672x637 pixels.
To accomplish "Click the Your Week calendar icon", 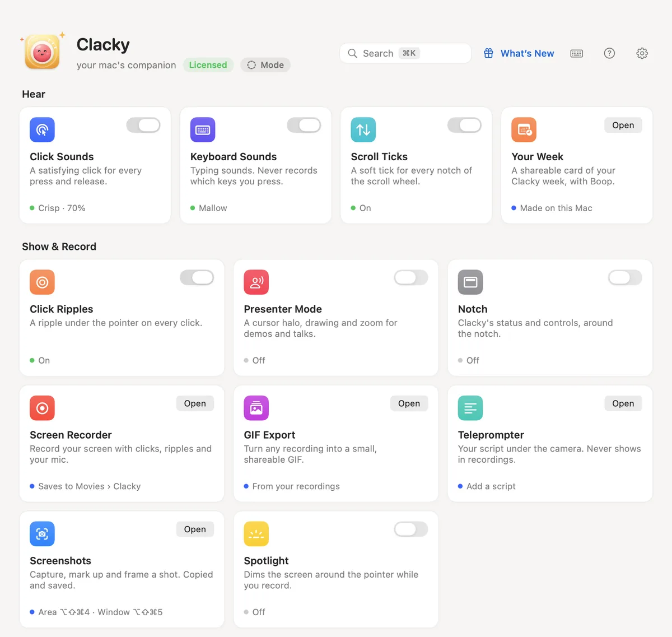I will pos(524,130).
